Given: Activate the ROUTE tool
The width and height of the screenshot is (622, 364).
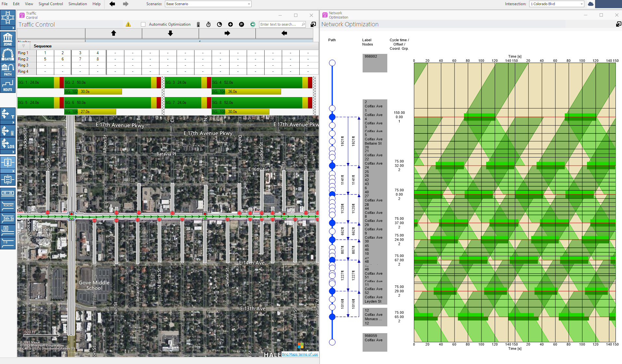Looking at the screenshot, I should point(8,85).
